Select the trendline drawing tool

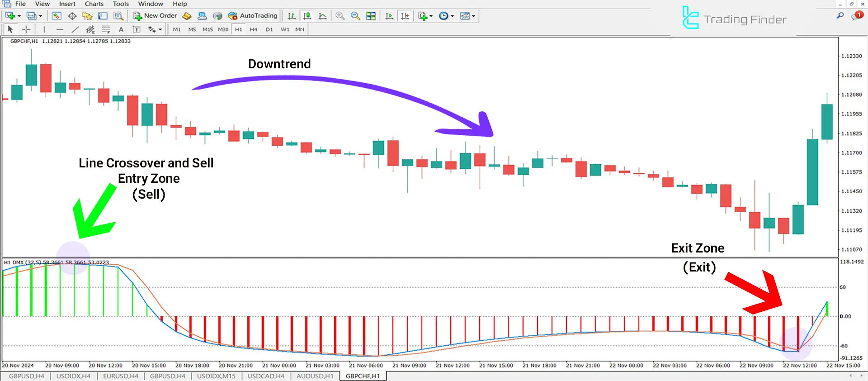coord(75,29)
